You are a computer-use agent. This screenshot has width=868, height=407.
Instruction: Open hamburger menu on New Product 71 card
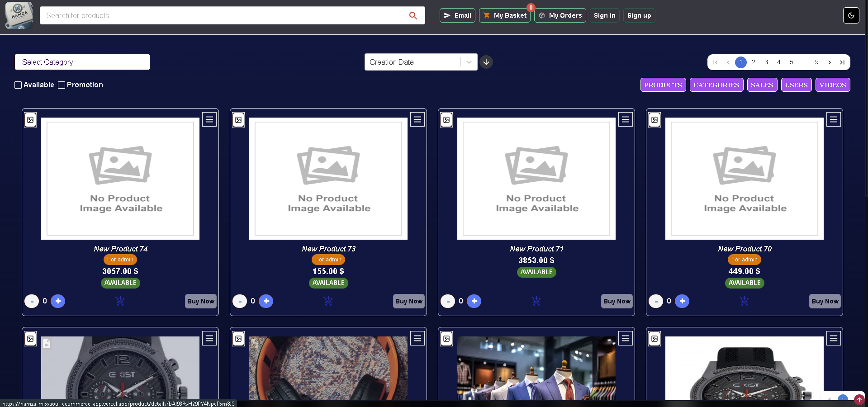[626, 119]
